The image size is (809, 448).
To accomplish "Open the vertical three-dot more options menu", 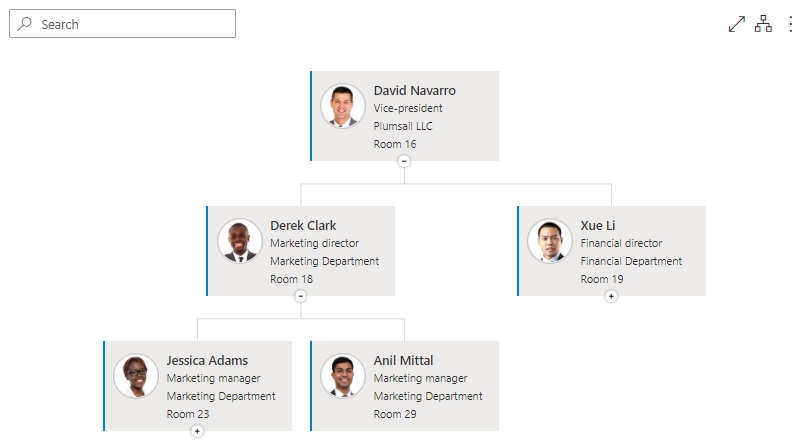I will (790, 24).
